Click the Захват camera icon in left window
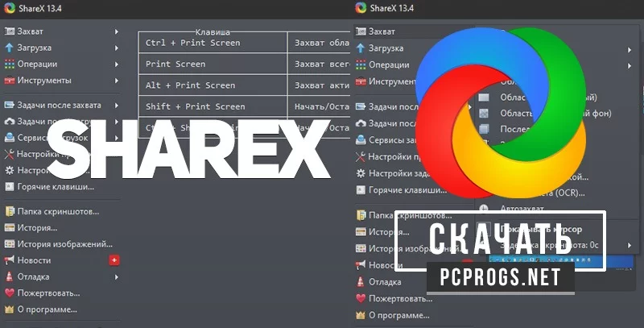The height and width of the screenshot is (328, 644). click(9, 31)
